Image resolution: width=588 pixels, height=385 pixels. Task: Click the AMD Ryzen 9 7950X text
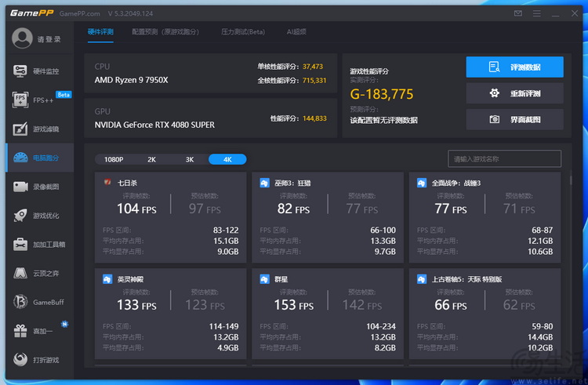click(x=131, y=80)
